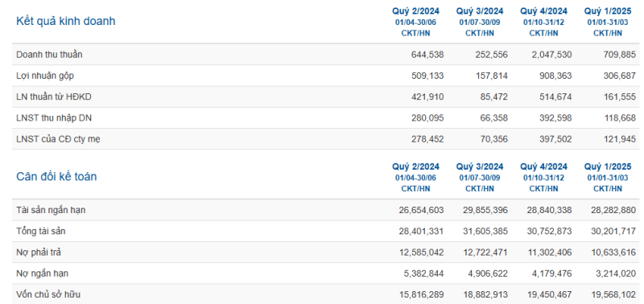This screenshot has width=644, height=304.
Task: Select Quý 3/2024 header in business results
Action: [x=480, y=11]
